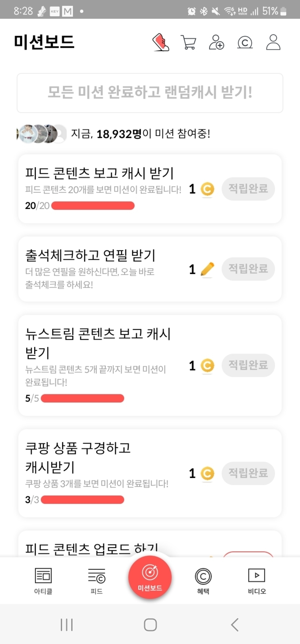Tap the pencil reward icon

click(x=207, y=269)
